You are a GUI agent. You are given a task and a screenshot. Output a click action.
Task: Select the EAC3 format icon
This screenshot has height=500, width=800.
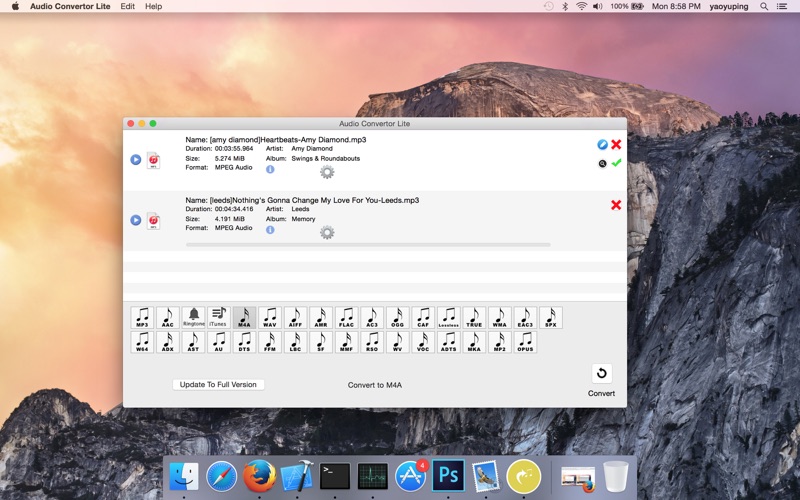coord(525,317)
